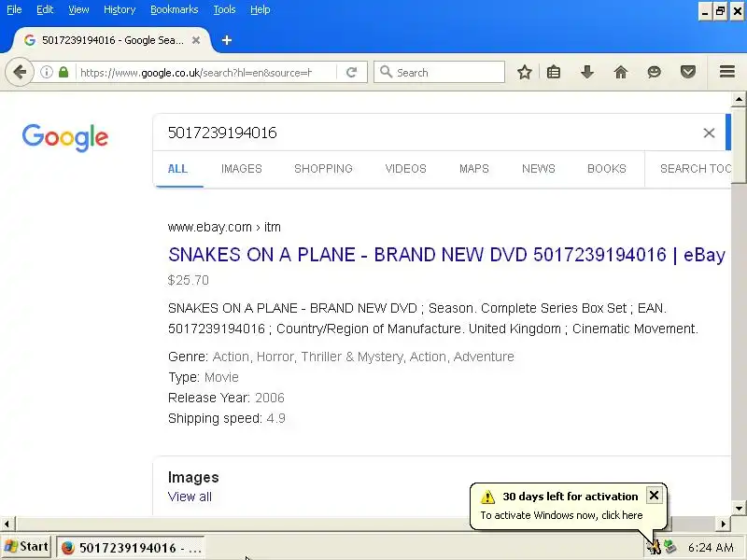Click the 6:24 AM system clock
Viewport: 747px width, 560px height.
(711, 548)
